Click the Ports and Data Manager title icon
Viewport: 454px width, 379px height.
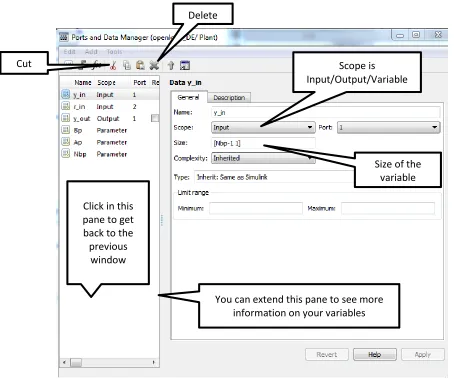pyautogui.click(x=64, y=37)
